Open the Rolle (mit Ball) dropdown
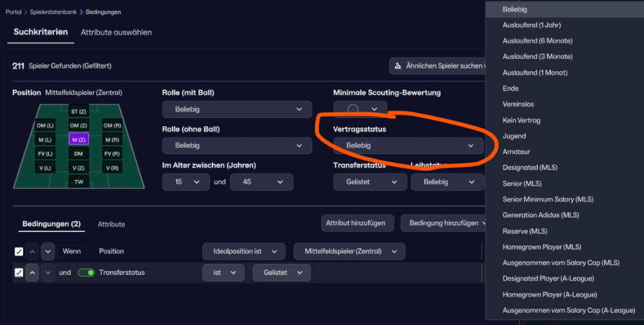 pos(237,110)
